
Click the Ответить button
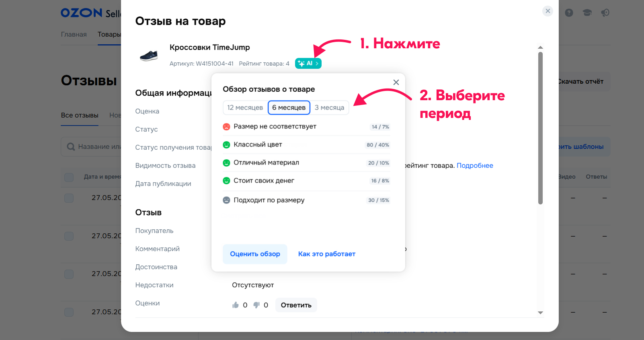click(296, 305)
